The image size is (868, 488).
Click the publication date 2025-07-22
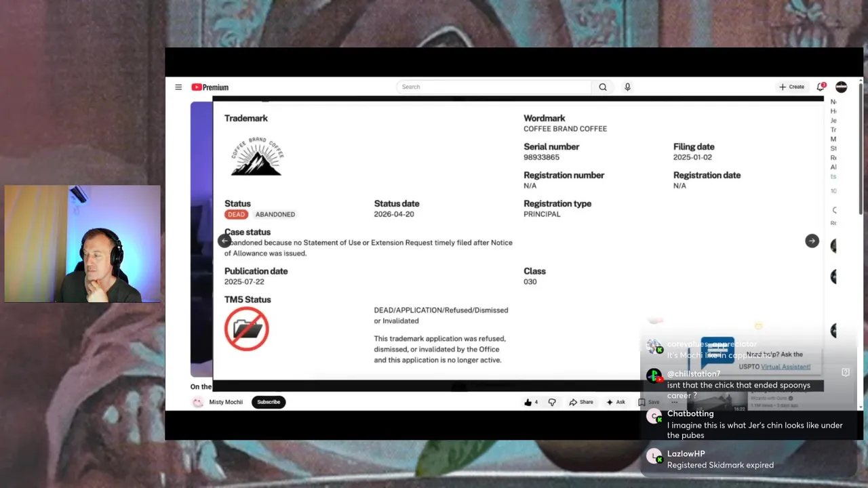pos(244,282)
